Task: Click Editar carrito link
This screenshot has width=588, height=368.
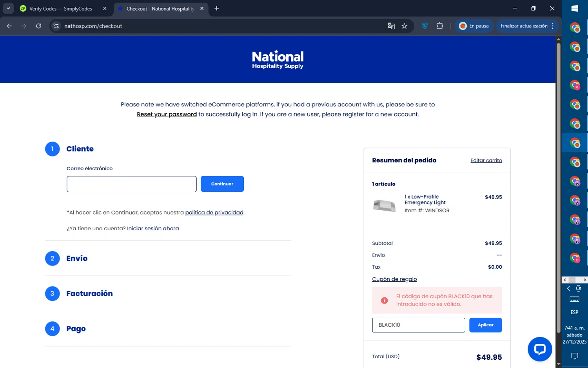Action: [x=486, y=160]
